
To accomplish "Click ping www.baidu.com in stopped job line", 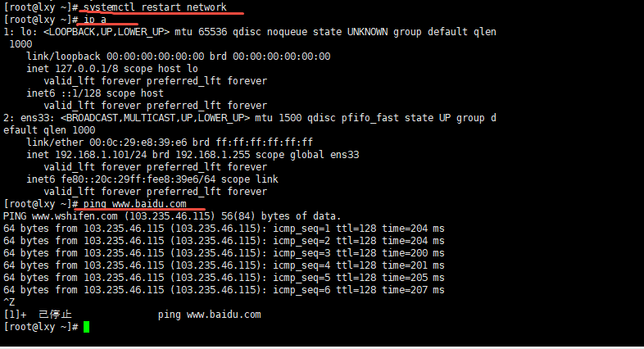I will click(x=210, y=315).
